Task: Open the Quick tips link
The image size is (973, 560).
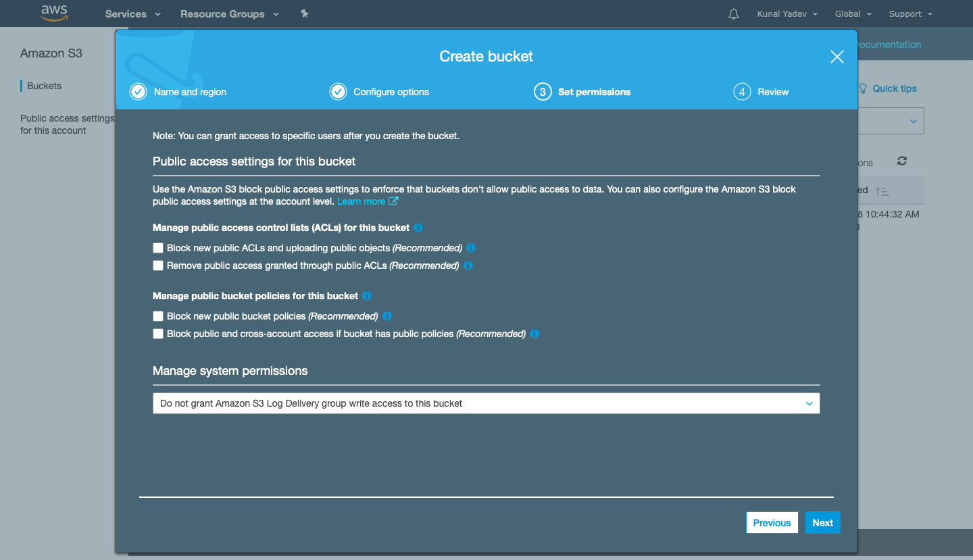Action: 895,88
